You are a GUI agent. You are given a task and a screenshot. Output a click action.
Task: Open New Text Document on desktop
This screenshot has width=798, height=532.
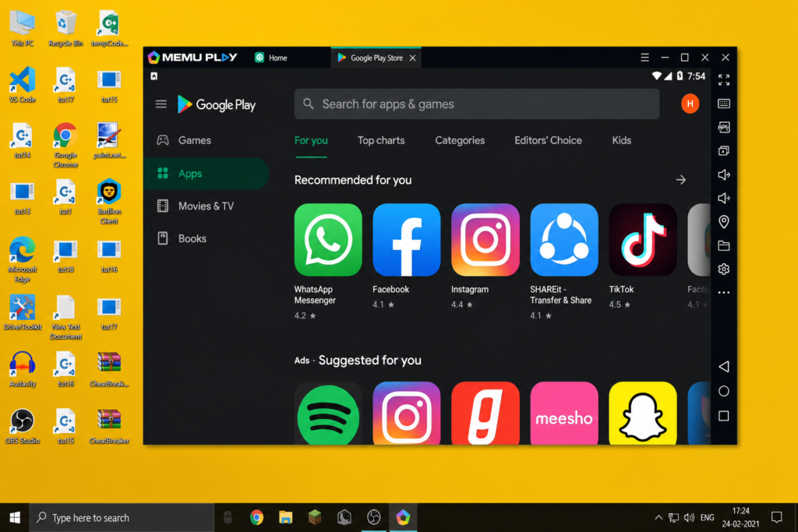point(65,317)
